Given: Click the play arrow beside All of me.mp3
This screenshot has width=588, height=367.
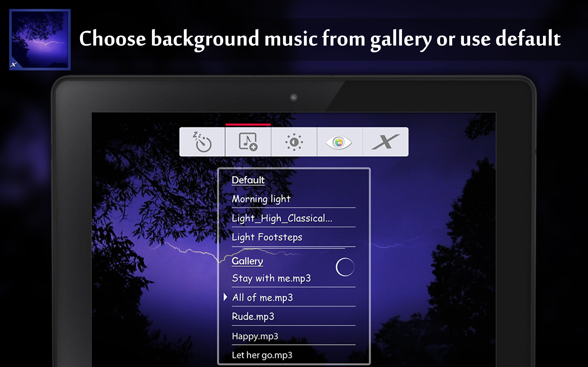Looking at the screenshot, I should 225,297.
